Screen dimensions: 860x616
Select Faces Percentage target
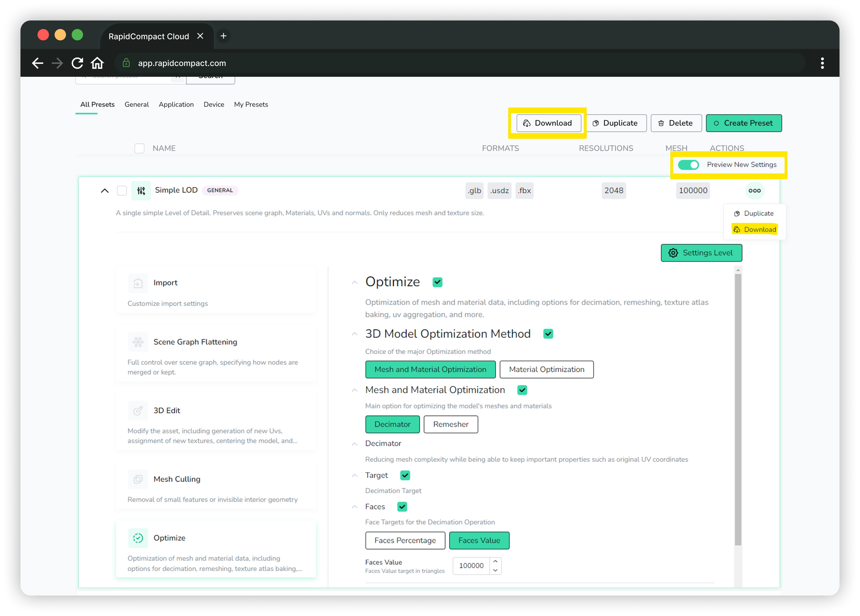click(x=405, y=541)
